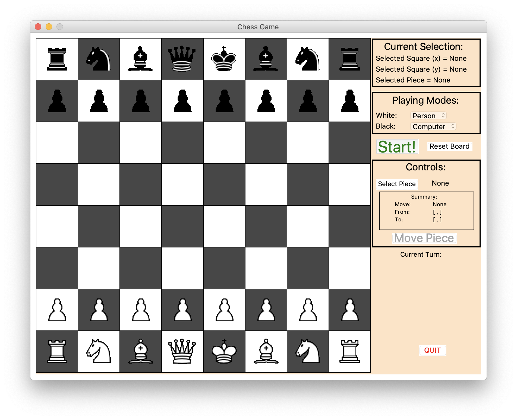Select the black king

click(x=224, y=59)
